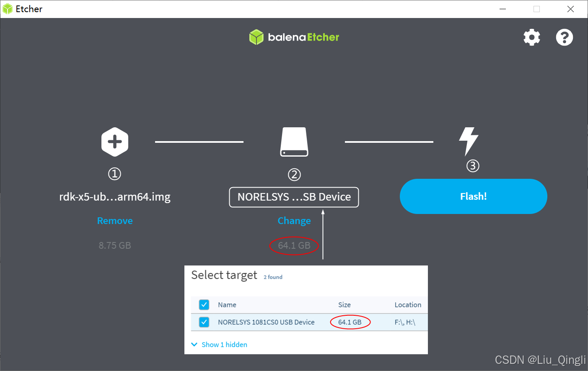Click the F:\, H:\ location cell

(x=405, y=322)
